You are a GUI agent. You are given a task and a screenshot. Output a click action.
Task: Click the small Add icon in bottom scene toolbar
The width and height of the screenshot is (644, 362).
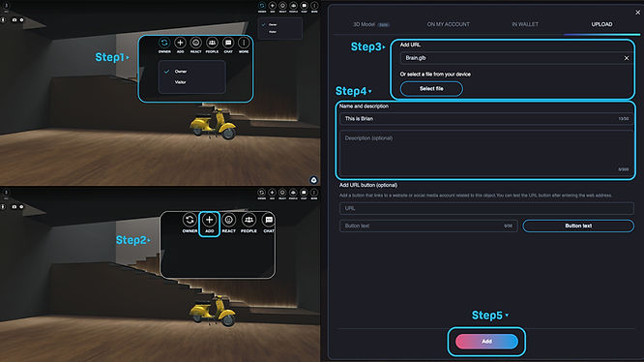point(272,194)
